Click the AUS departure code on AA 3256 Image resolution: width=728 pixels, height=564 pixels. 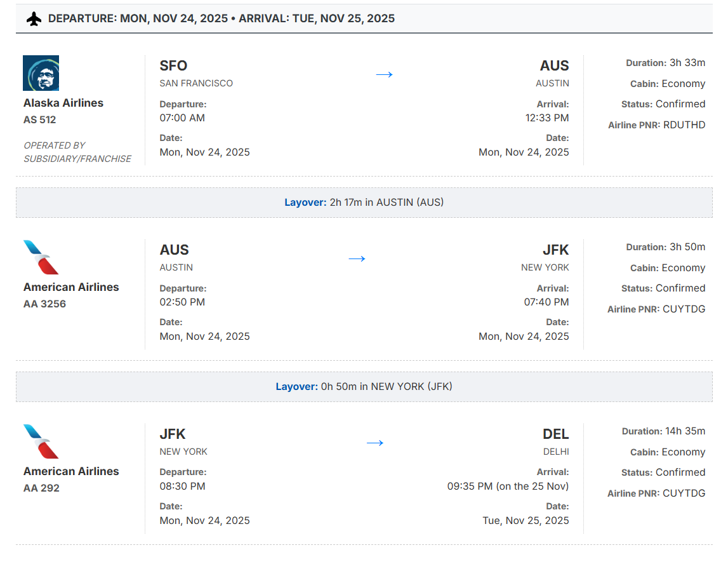(x=175, y=250)
